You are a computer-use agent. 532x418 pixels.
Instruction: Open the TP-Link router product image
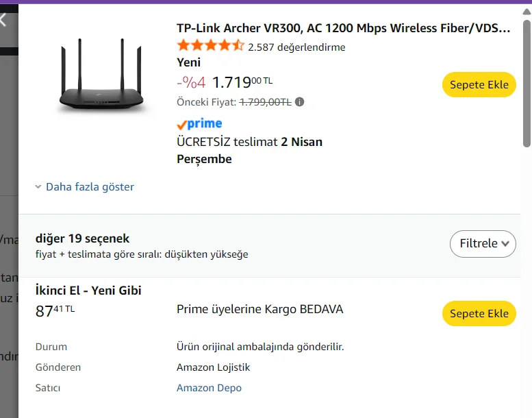pos(101,77)
